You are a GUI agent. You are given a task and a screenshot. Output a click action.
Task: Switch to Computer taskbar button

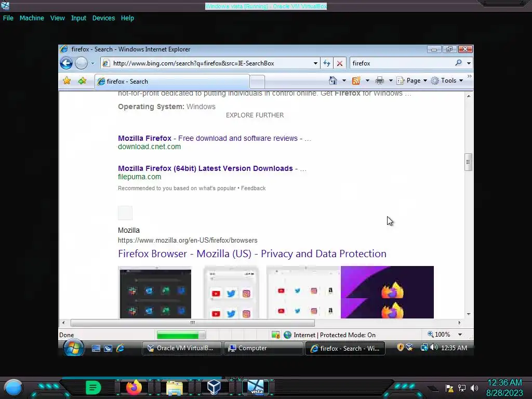pyautogui.click(x=263, y=348)
